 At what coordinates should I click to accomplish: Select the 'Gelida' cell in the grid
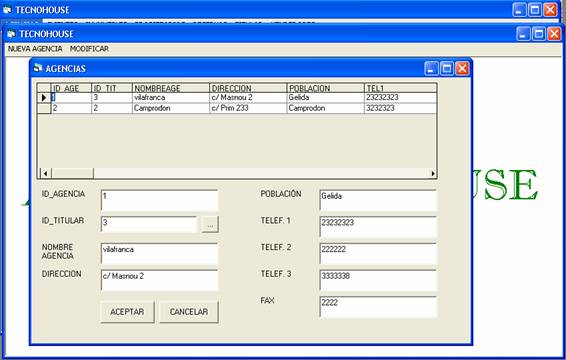point(326,97)
